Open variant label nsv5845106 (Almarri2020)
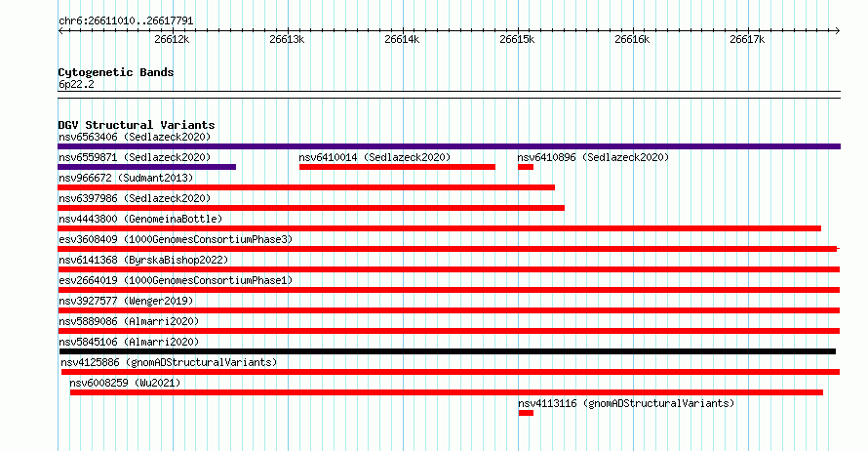The height and width of the screenshot is (451, 868). pos(129,342)
